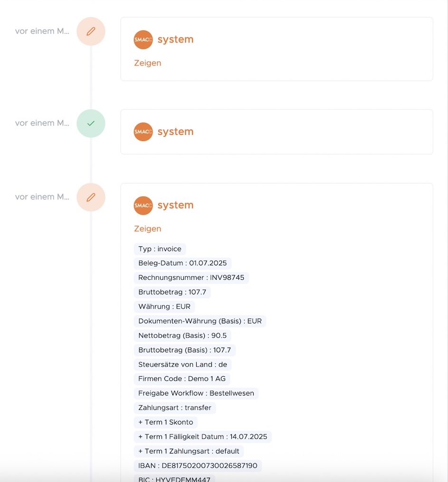Select the Typ invoice chip
This screenshot has height=482, width=448.
[x=159, y=249]
